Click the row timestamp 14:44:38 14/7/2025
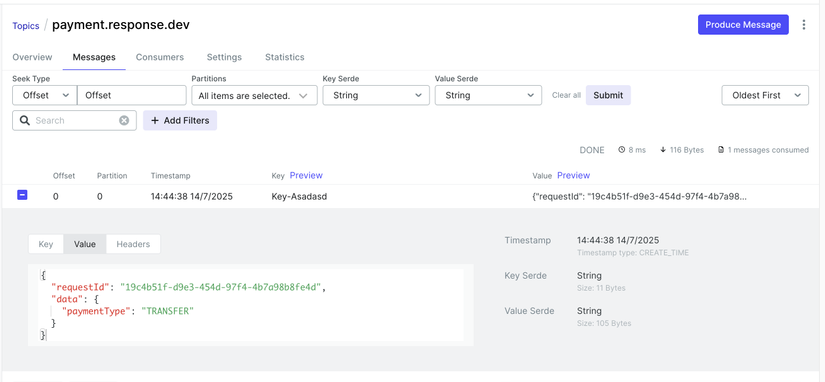Viewport: 825px width, 382px height. pos(192,197)
